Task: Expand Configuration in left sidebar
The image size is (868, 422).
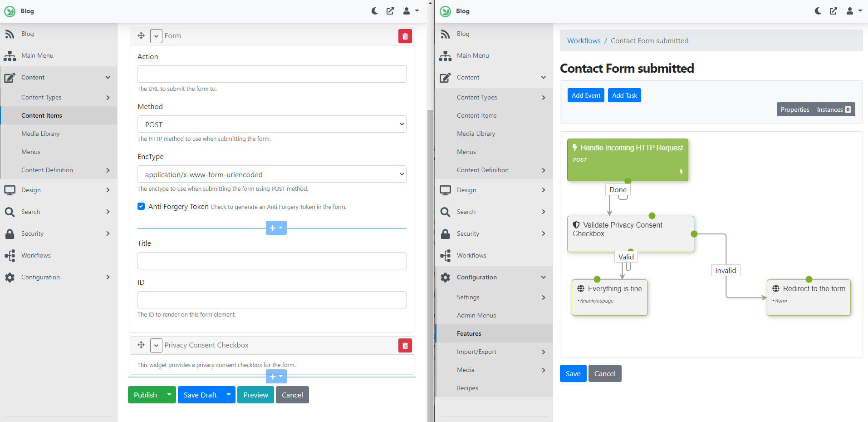Action: [x=59, y=277]
